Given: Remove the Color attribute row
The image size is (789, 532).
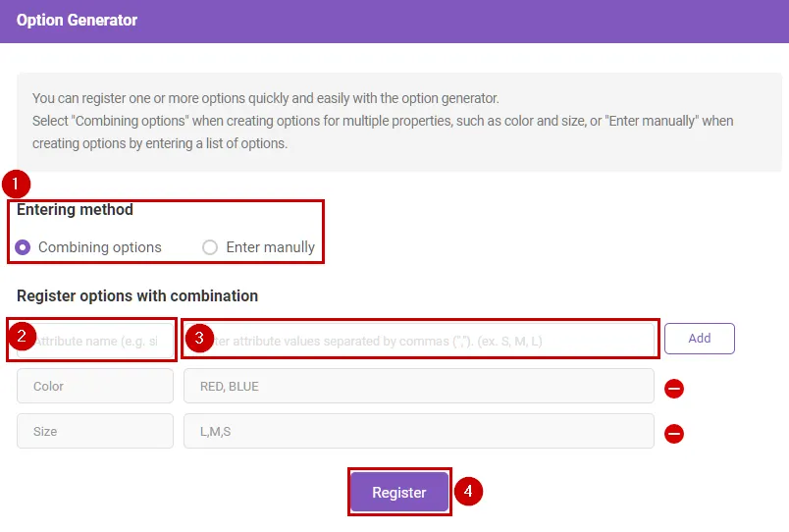Looking at the screenshot, I should [x=674, y=389].
